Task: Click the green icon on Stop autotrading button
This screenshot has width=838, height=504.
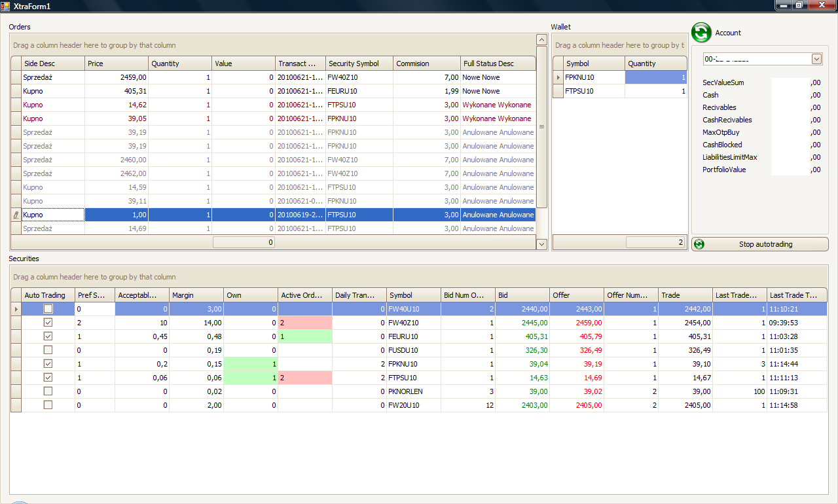Action: [699, 244]
